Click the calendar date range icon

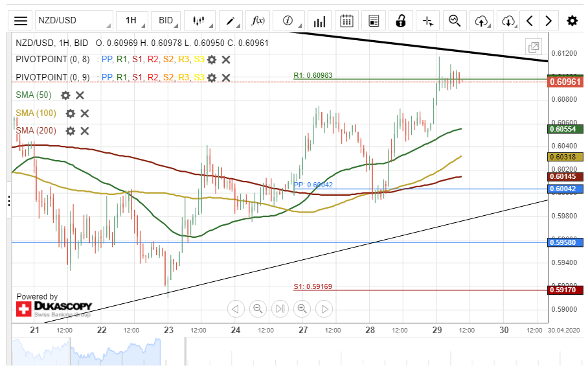click(x=347, y=21)
